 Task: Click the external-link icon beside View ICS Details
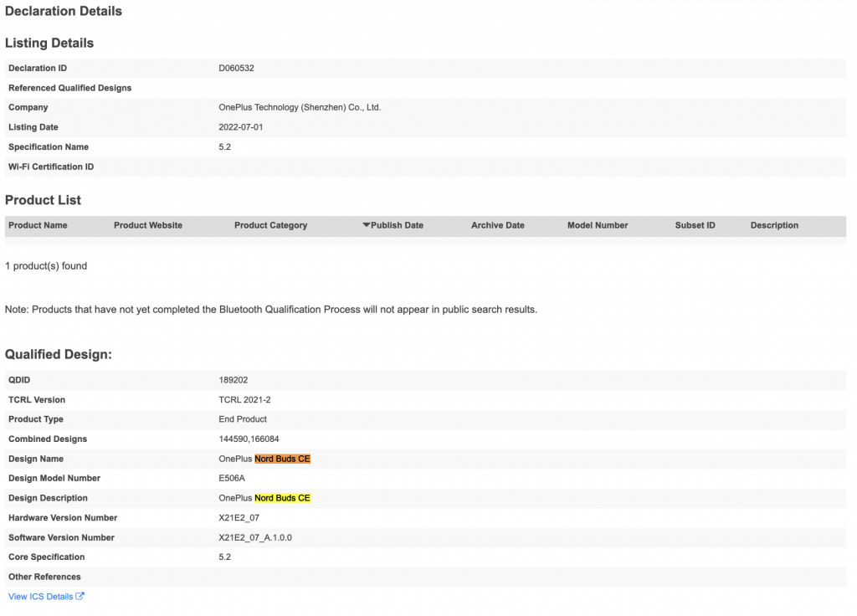(x=80, y=596)
